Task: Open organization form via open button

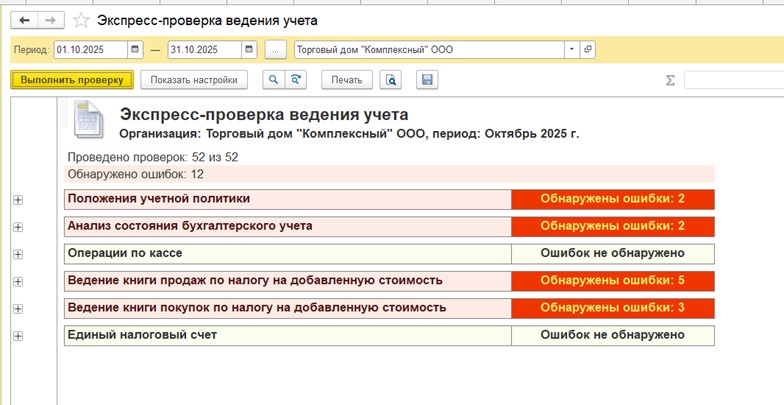Action: click(587, 49)
